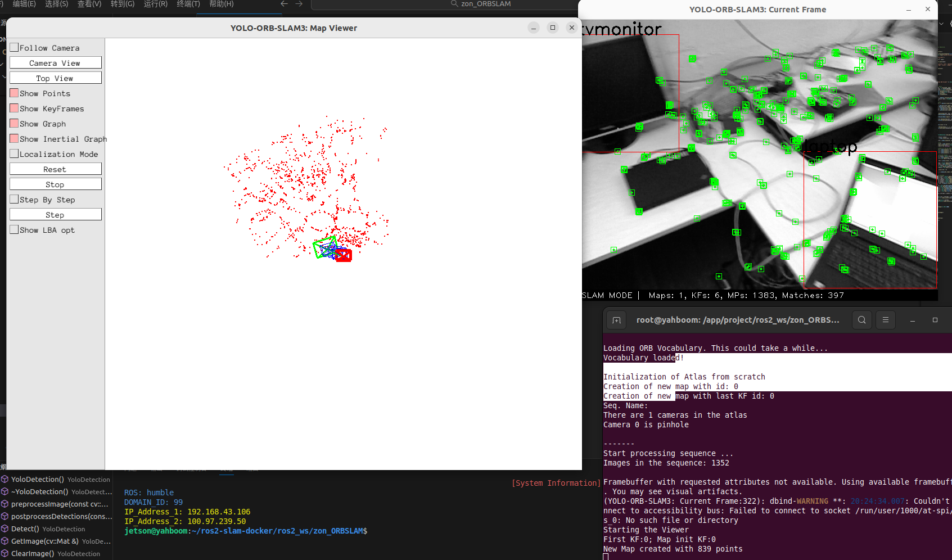Close the Map Viewer window

click(572, 28)
